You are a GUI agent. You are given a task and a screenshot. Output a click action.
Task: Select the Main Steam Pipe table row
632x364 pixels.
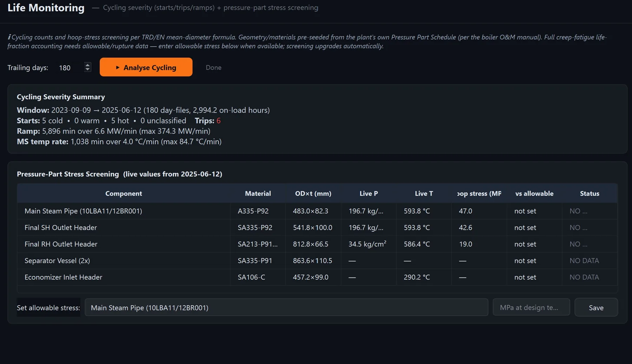click(317, 211)
